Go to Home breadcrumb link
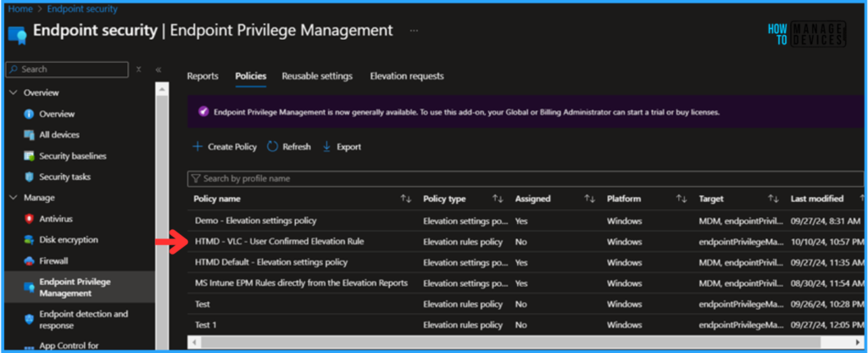 (x=20, y=8)
